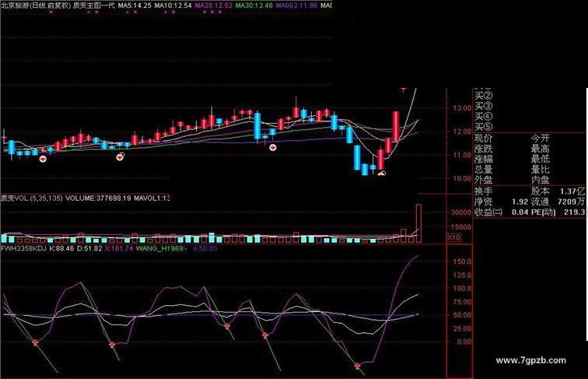The height and width of the screenshot is (379, 588).
Task: Click the 质变VOL.(5,35,135) indicator label
Action: [x=31, y=198]
